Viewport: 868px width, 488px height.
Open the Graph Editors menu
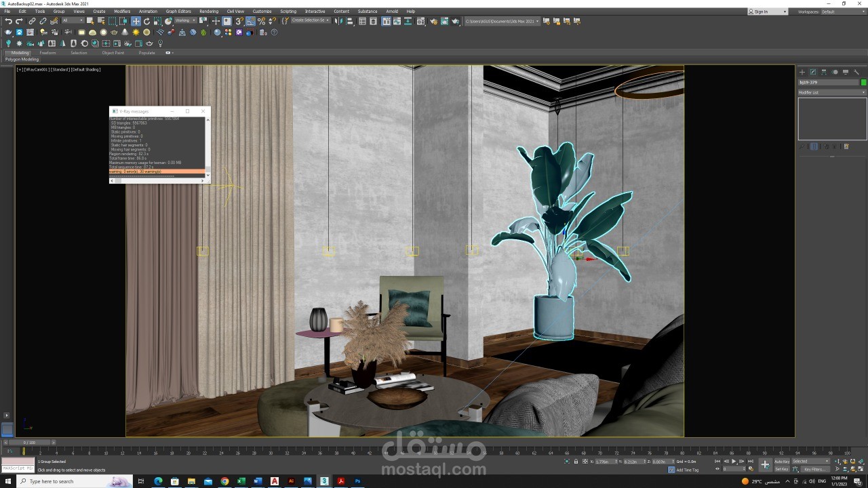click(178, 12)
